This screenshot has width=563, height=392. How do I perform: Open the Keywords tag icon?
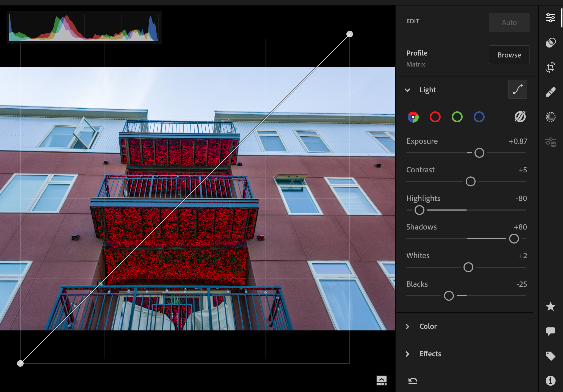tap(550, 356)
